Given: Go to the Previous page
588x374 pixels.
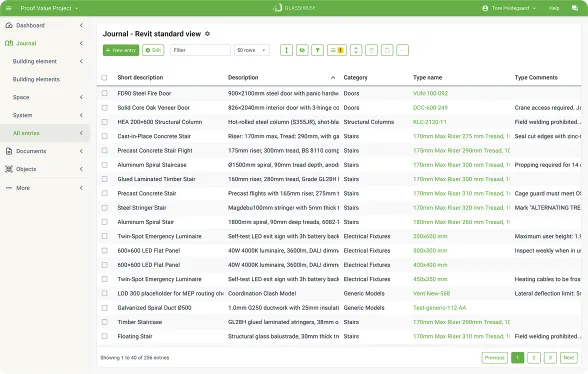Looking at the screenshot, I should [495, 357].
